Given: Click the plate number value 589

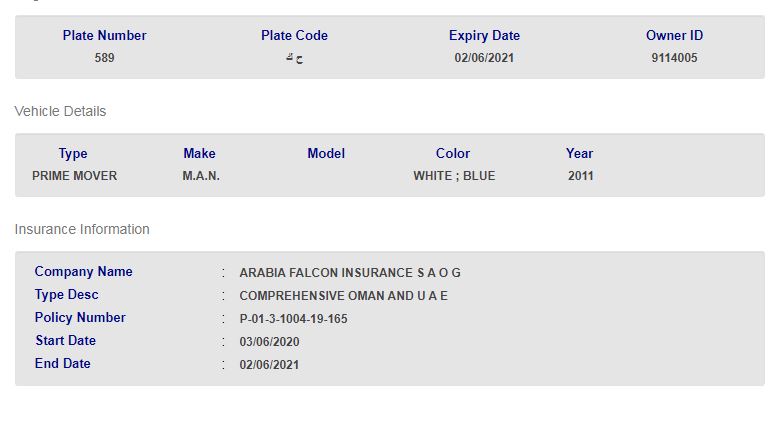Looking at the screenshot, I should [x=104, y=58].
